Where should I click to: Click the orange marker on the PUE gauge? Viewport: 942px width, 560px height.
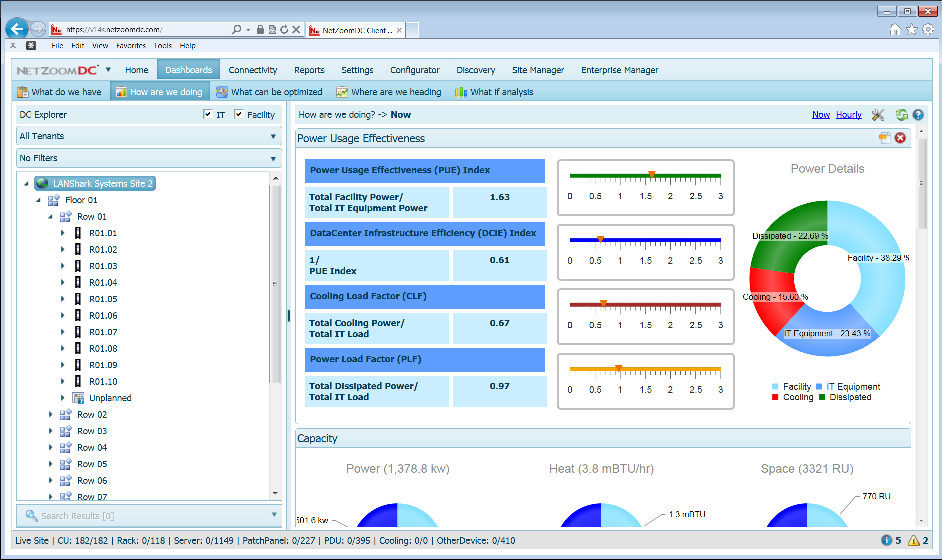click(652, 175)
